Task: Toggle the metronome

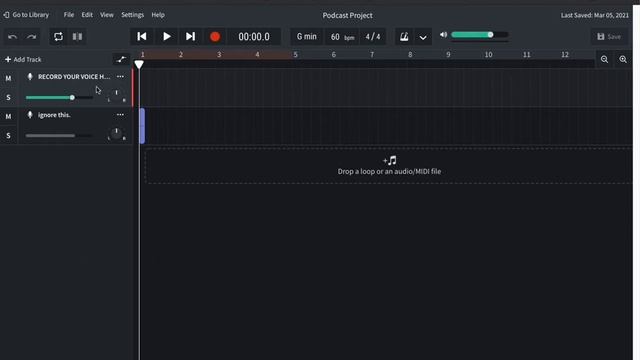Action: [x=404, y=37]
